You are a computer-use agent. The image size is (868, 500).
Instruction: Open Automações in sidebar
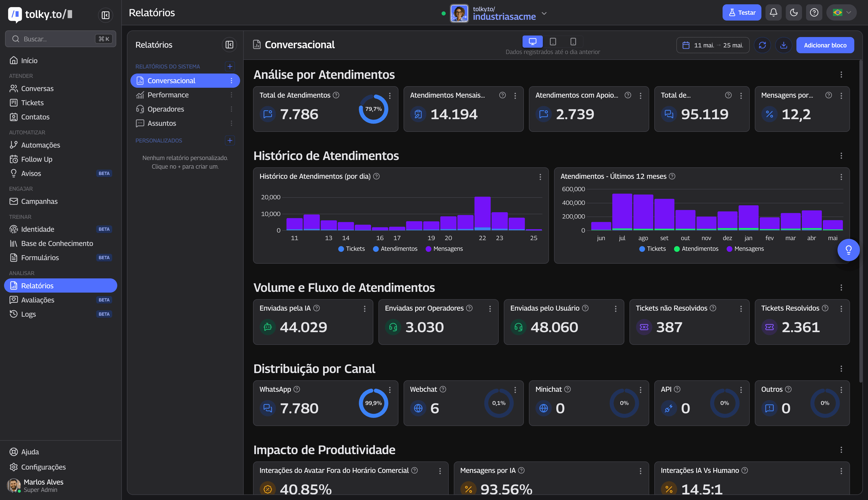click(x=60, y=145)
